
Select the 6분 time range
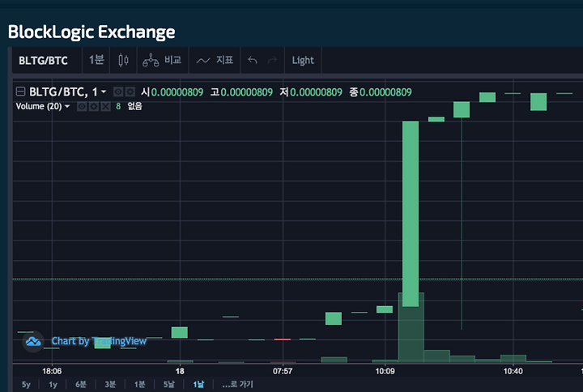[x=81, y=384]
